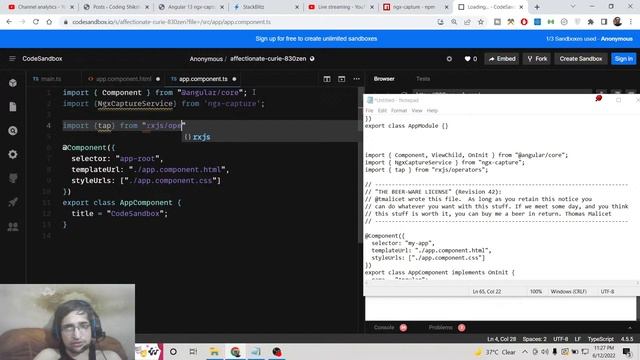
Task: Click the Ln 4, Col 28 status entry
Action: click(x=501, y=339)
